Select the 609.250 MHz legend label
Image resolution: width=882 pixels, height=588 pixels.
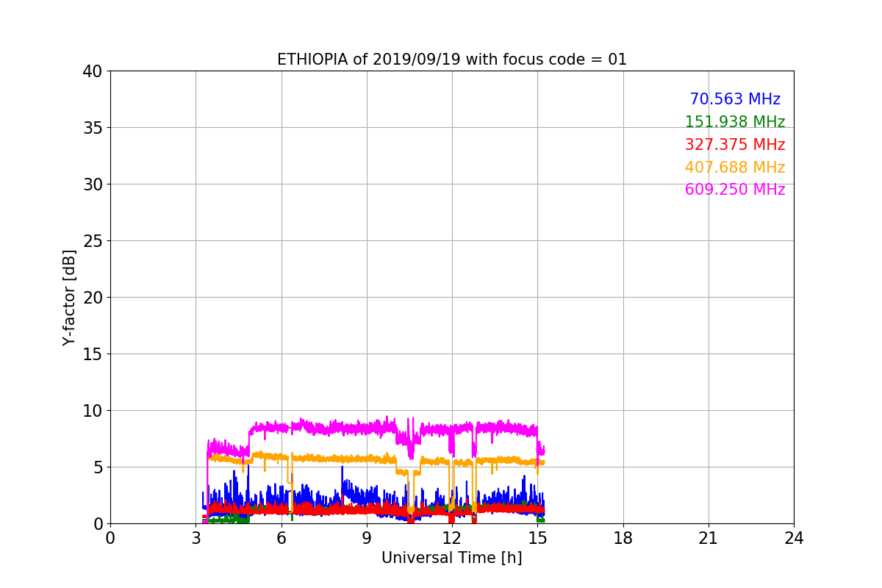point(735,190)
